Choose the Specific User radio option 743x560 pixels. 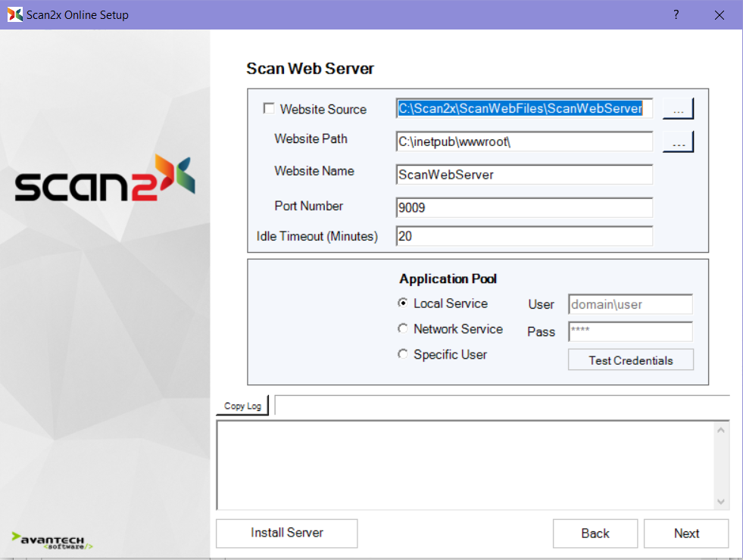(403, 355)
